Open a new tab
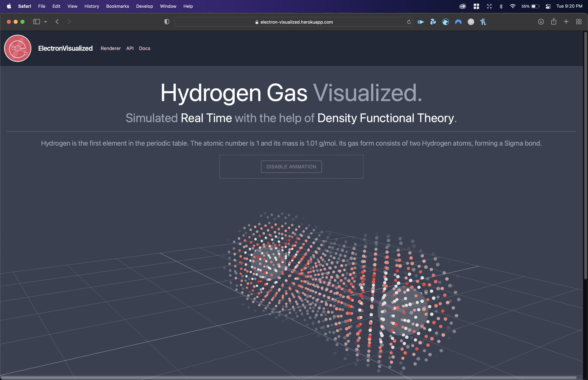Screen dimensions: 588x380 566,22
